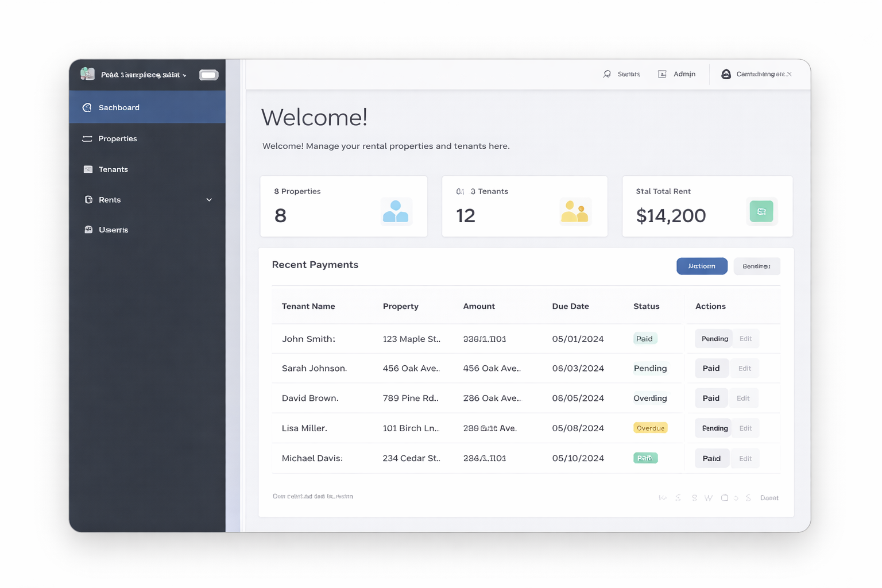Click the Property column header
This screenshot has width=882, height=588.
click(401, 306)
